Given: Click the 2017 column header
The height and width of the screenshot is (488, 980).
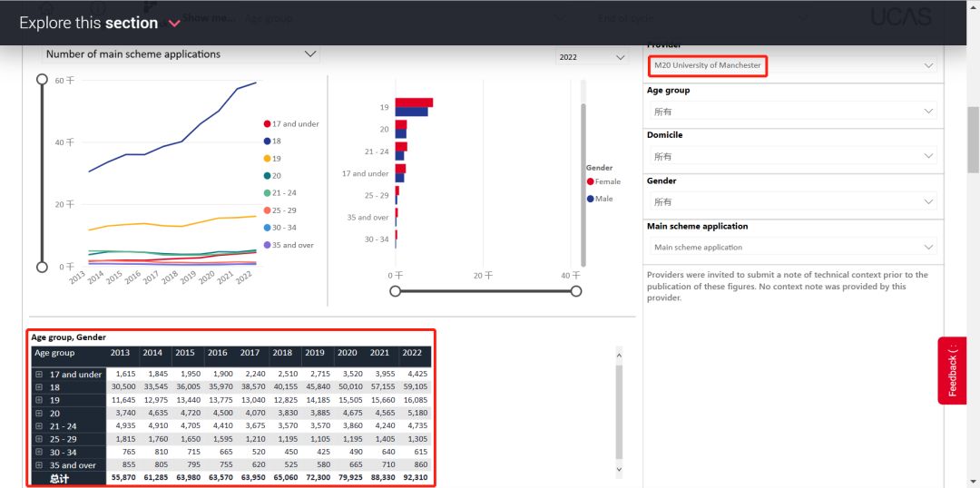Looking at the screenshot, I should coord(250,353).
